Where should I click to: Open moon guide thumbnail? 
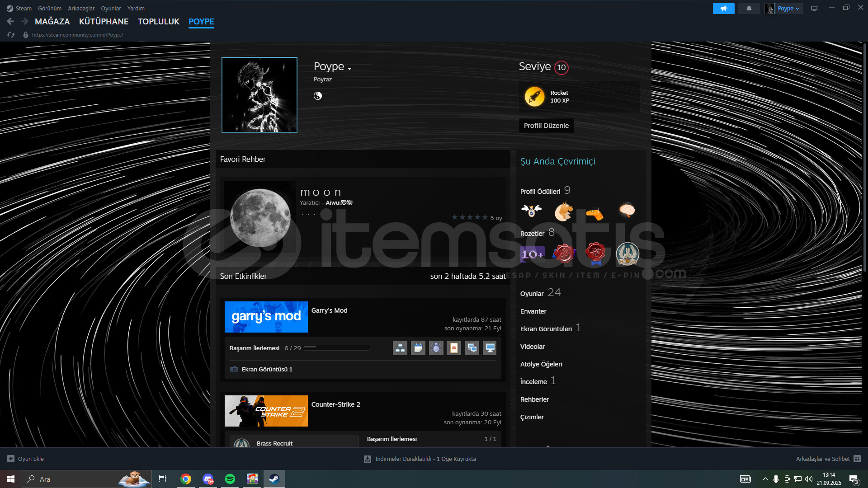pos(260,217)
